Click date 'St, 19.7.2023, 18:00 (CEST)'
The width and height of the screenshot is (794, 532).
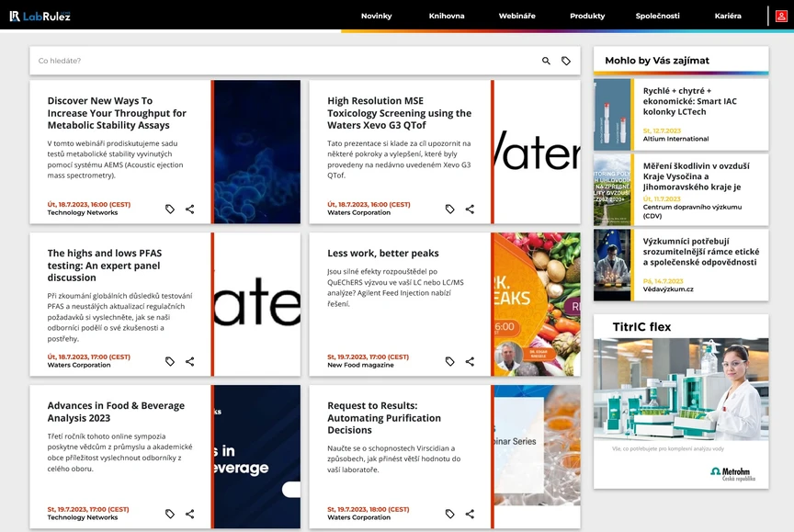coord(369,509)
